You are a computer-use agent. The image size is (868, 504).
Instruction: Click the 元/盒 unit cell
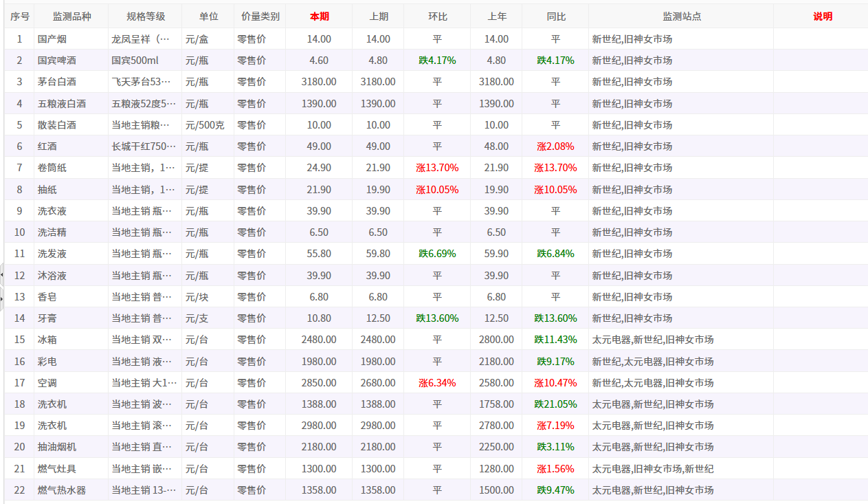click(208, 39)
